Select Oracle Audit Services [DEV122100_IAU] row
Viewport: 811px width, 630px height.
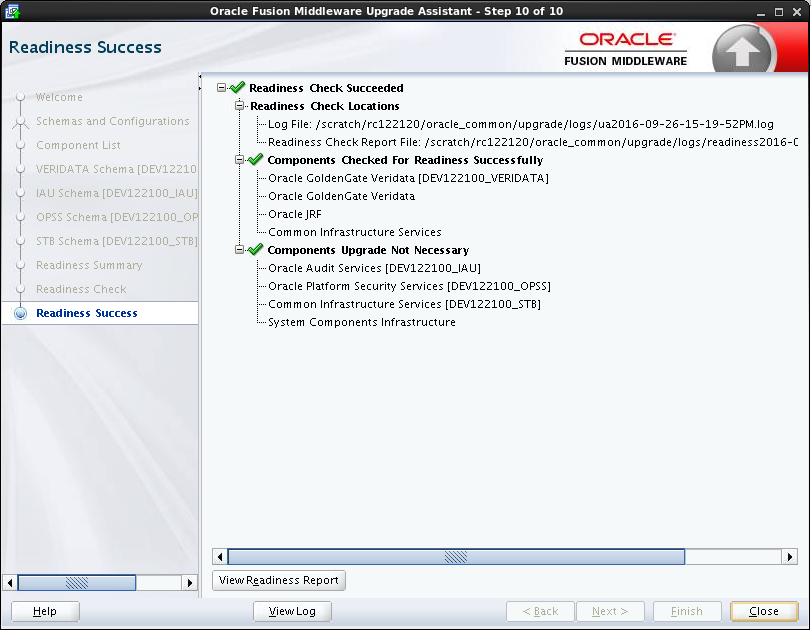tap(374, 268)
